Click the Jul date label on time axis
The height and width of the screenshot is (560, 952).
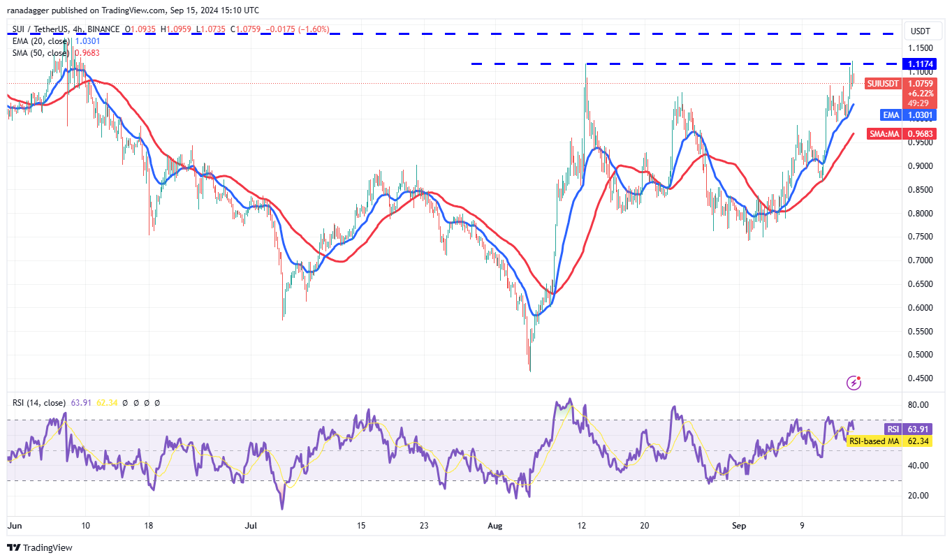point(252,524)
